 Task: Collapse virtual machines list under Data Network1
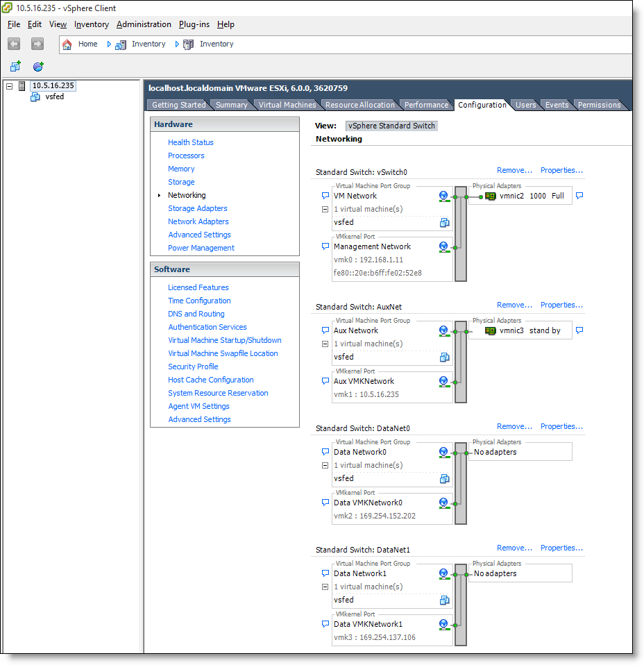pos(325,587)
